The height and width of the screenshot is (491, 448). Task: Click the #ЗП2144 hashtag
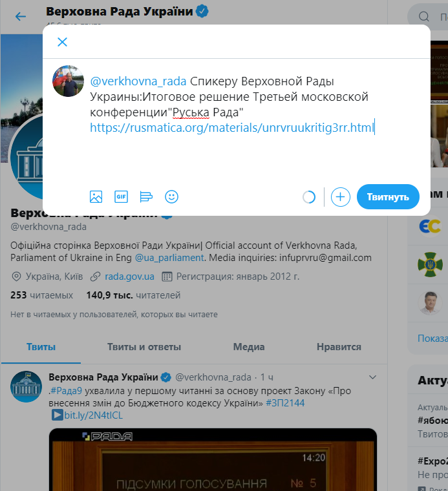(285, 403)
